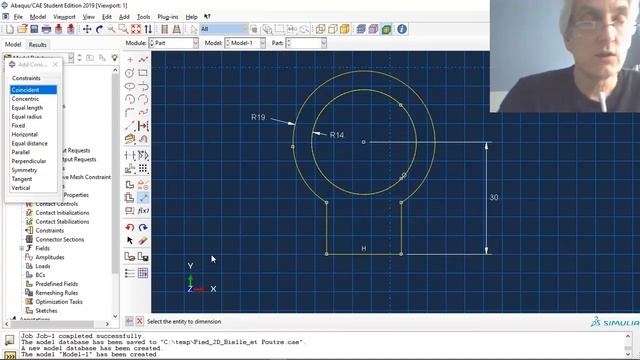Create a new model database

10,29
